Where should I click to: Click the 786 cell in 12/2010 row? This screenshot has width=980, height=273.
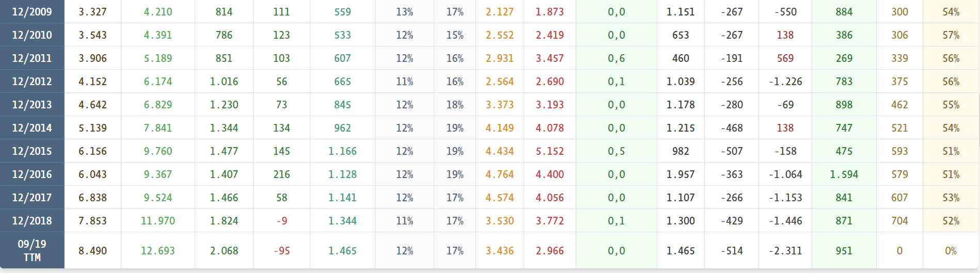(x=224, y=35)
